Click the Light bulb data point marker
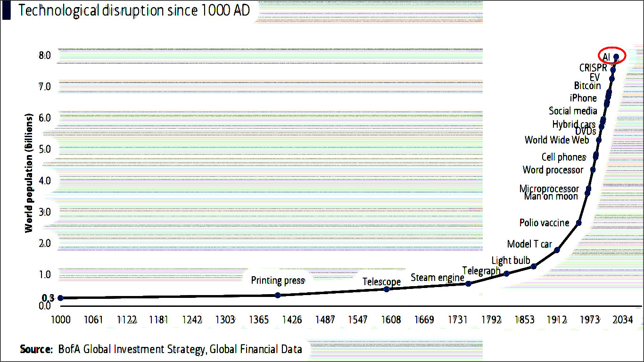 coord(533,266)
